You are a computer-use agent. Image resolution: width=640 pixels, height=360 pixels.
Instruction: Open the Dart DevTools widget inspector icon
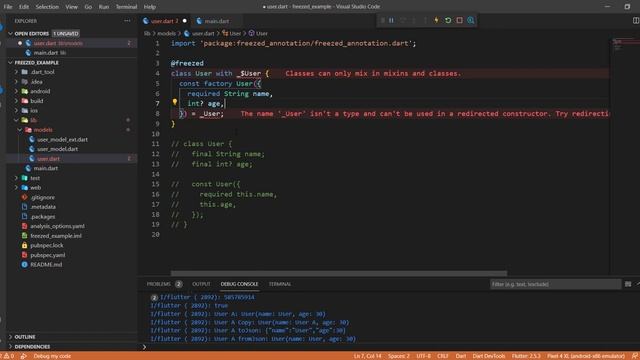[471, 20]
